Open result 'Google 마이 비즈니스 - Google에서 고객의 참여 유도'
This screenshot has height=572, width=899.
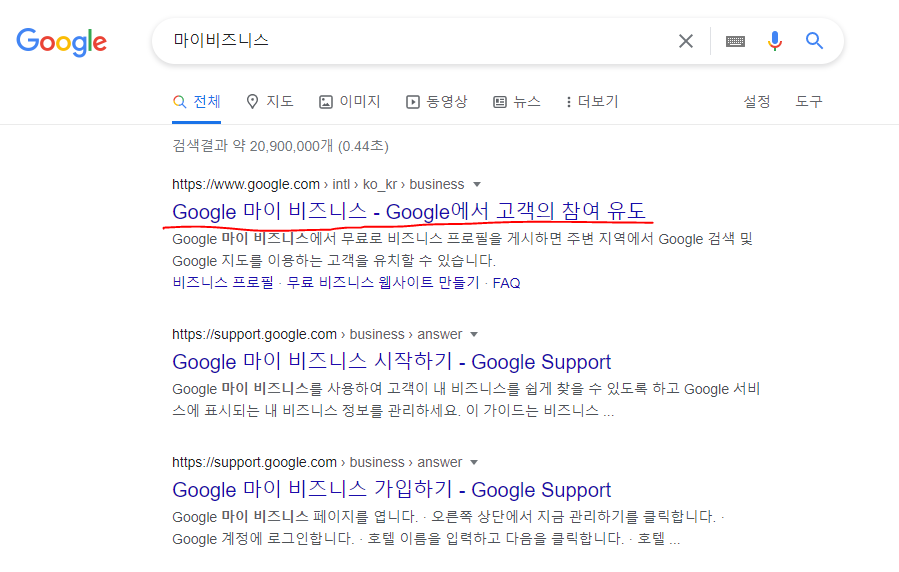point(409,211)
